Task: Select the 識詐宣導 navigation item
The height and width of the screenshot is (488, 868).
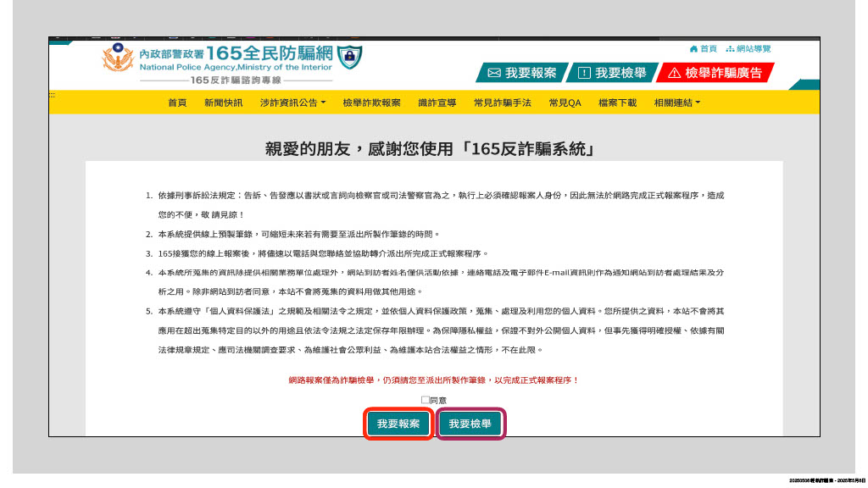Action: pyautogui.click(x=437, y=103)
